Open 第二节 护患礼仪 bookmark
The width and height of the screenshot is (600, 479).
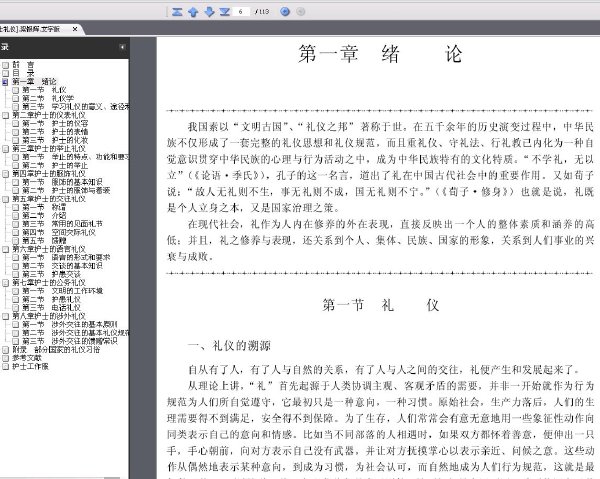pyautogui.click(x=51, y=300)
